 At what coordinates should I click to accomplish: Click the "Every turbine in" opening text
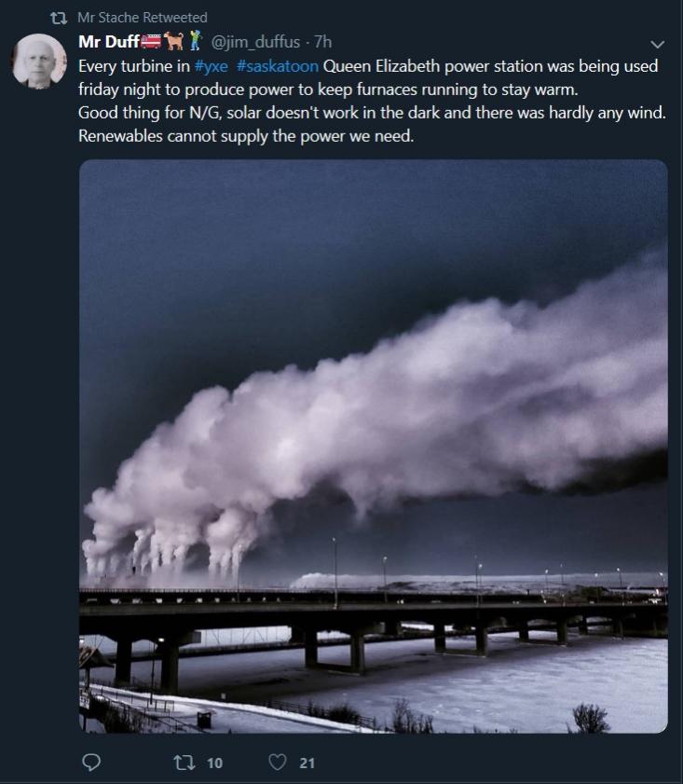click(134, 66)
